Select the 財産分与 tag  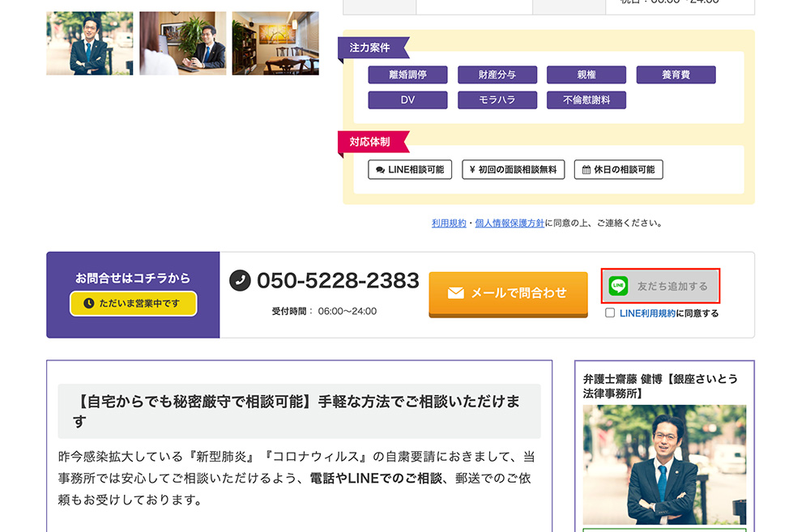coord(497,74)
